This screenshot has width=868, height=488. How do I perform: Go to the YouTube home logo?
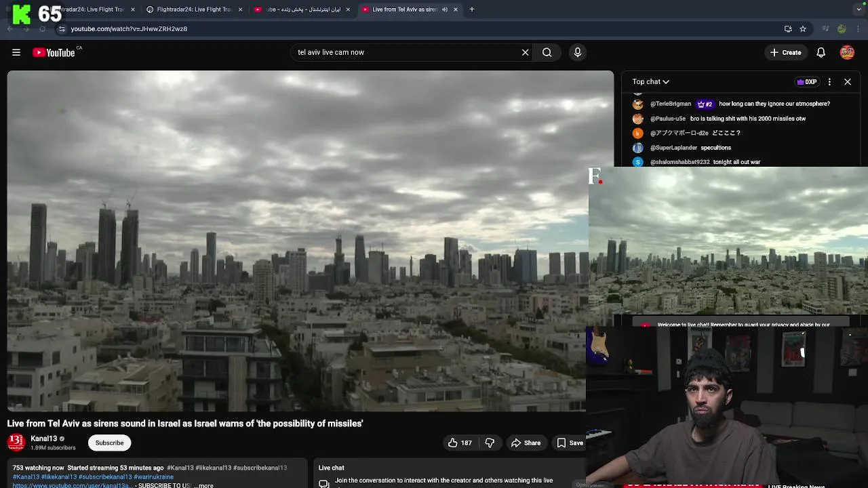(x=54, y=52)
